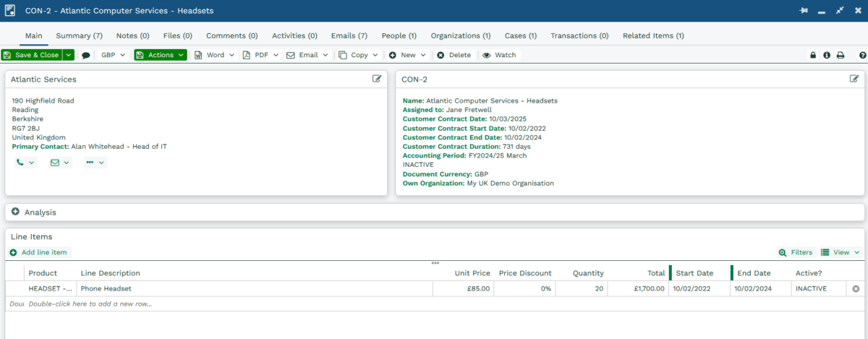Open the Save & Close dropdown arrow
Screen dimensions: 868x339
69,55
